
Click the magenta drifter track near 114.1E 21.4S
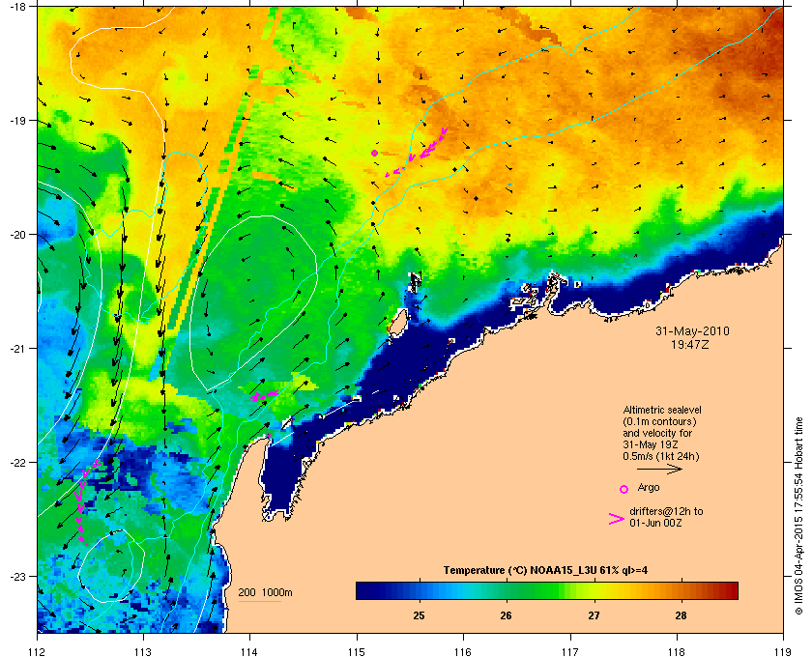pos(265,396)
